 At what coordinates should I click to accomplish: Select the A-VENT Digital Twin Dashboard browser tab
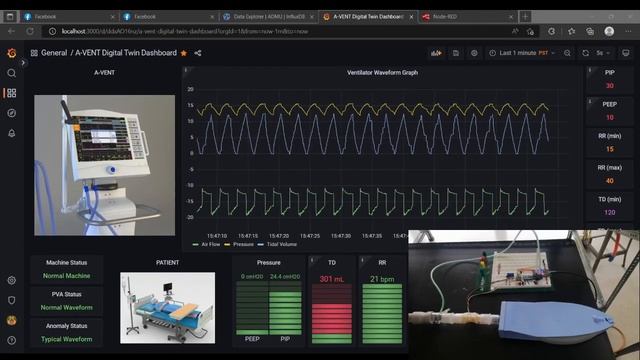368,17
